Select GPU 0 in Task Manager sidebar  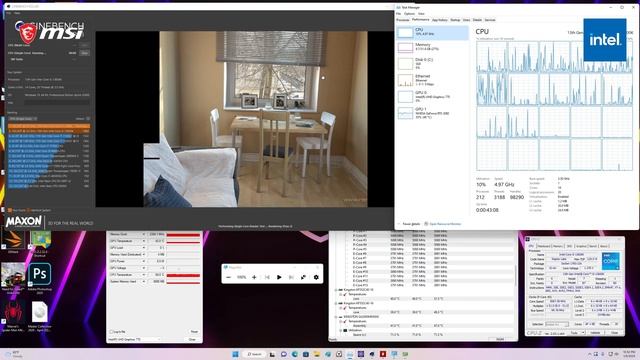click(432, 96)
